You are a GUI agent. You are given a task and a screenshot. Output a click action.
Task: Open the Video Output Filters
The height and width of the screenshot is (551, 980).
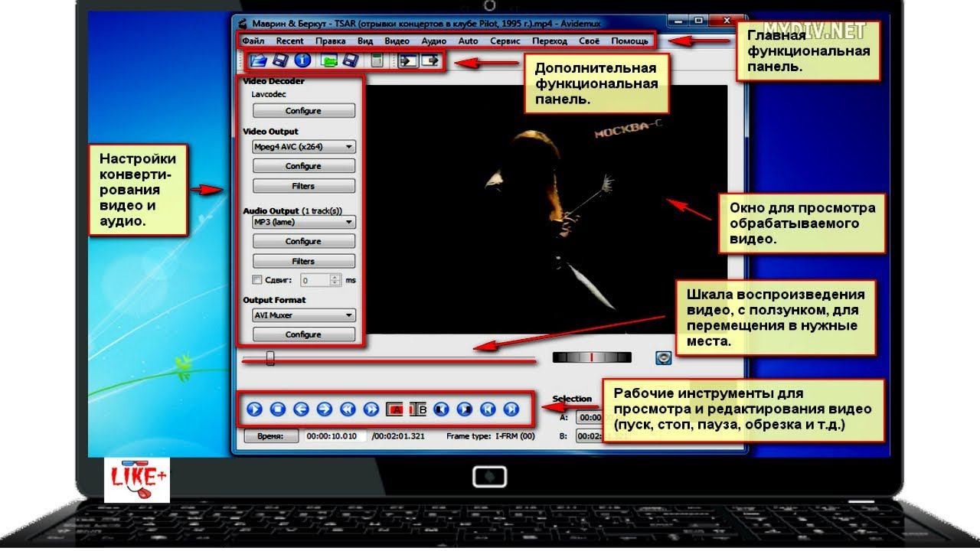tap(303, 186)
